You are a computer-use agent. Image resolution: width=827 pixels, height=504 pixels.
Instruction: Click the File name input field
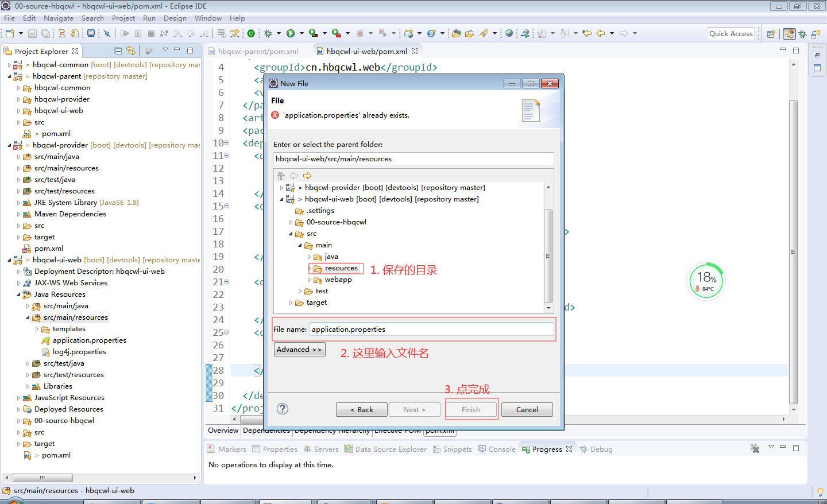pos(432,329)
